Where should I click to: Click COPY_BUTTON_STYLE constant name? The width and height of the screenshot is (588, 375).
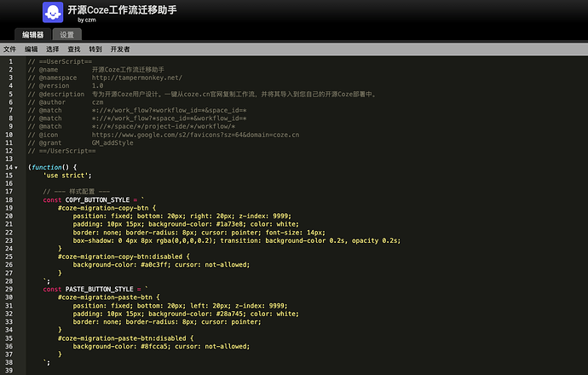(x=97, y=200)
